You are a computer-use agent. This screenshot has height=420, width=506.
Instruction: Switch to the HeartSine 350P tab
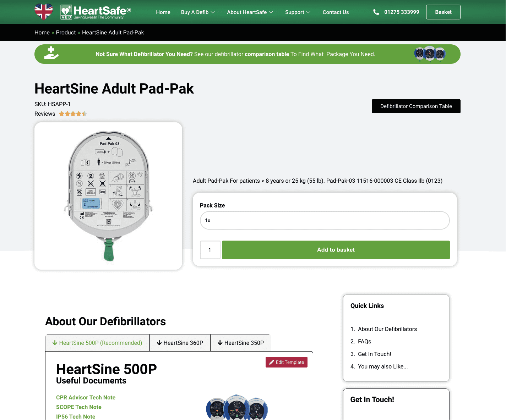pos(241,343)
